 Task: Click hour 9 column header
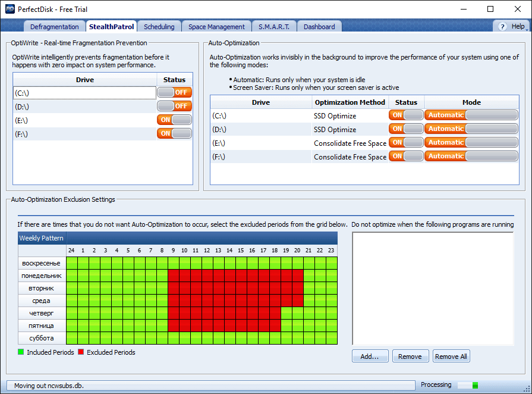click(174, 251)
